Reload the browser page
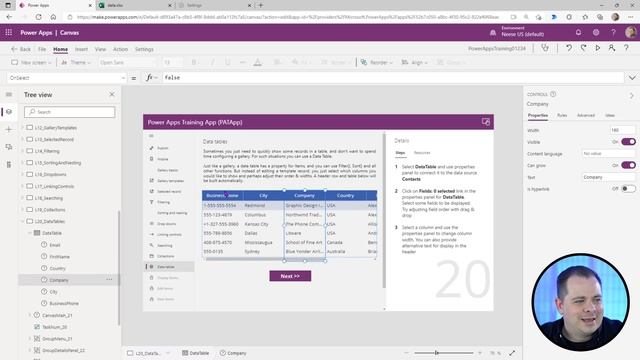 coord(38,17)
